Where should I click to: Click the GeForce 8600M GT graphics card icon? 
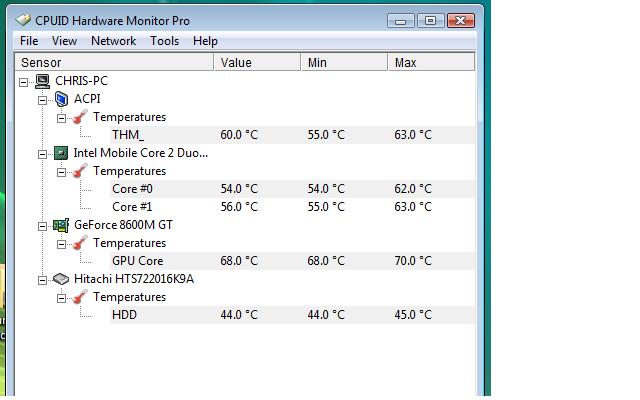pyautogui.click(x=61, y=225)
